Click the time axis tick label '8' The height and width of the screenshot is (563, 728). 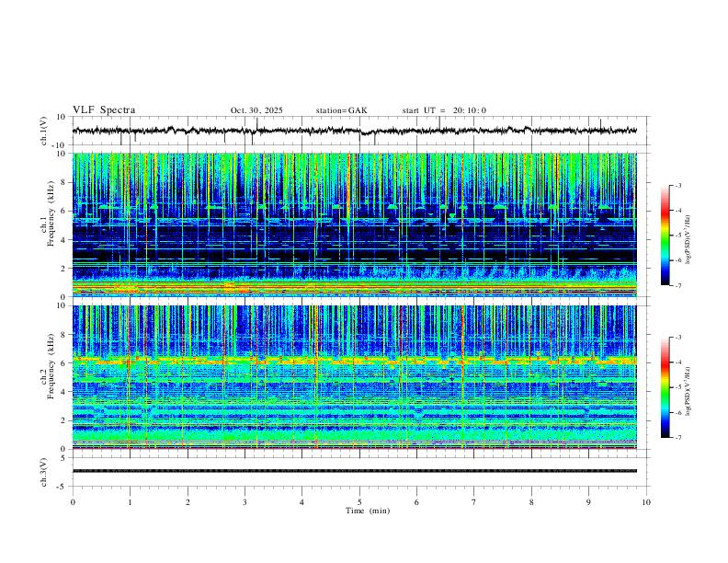[531, 502]
